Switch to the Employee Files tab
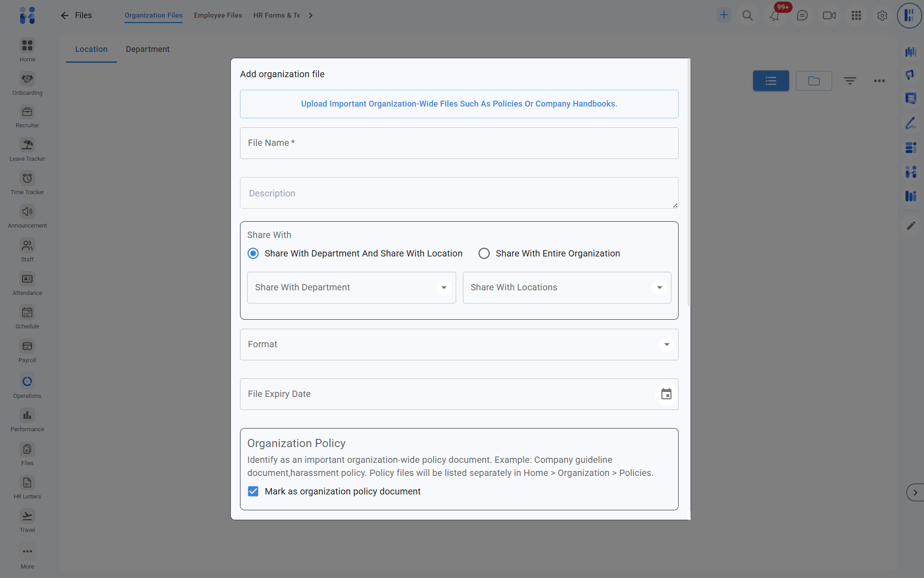 [x=218, y=15]
